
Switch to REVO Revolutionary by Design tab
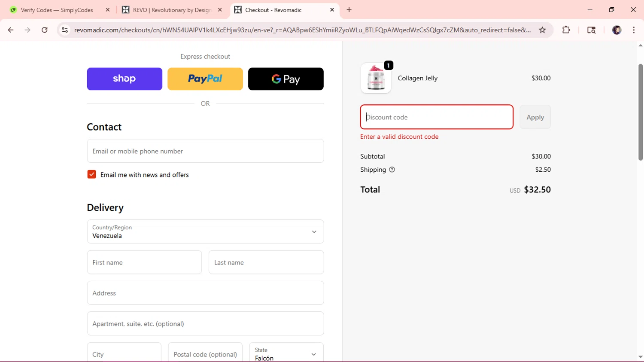172,10
